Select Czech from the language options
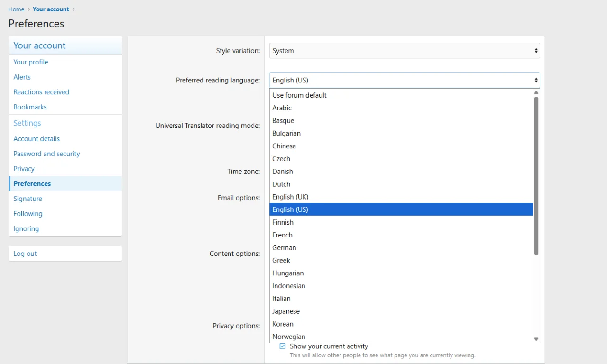 pyautogui.click(x=401, y=159)
